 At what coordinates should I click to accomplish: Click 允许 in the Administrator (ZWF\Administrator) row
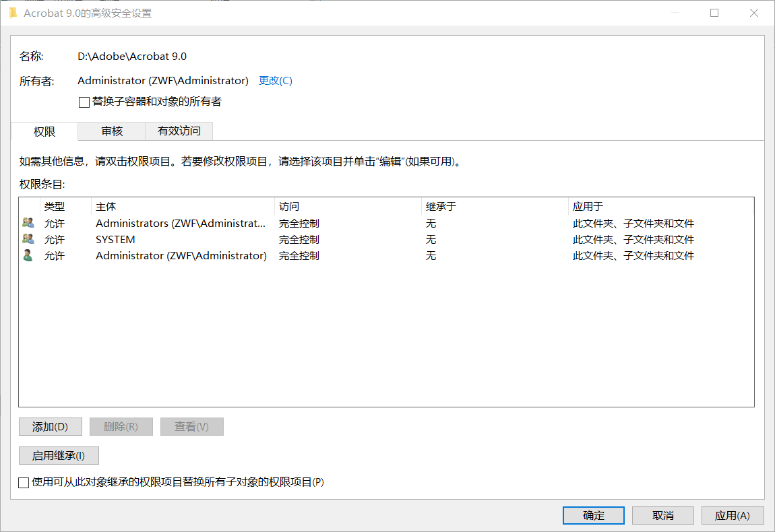click(55, 256)
